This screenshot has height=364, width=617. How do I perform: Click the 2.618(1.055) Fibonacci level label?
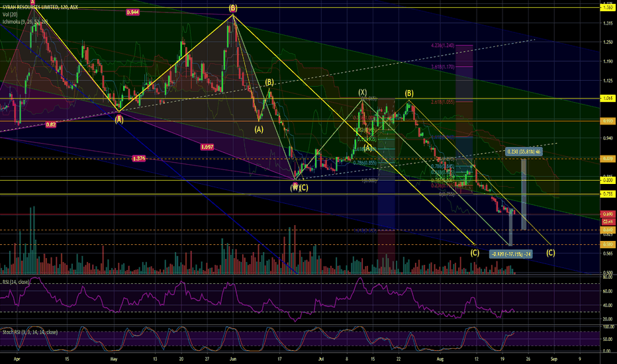(443, 102)
